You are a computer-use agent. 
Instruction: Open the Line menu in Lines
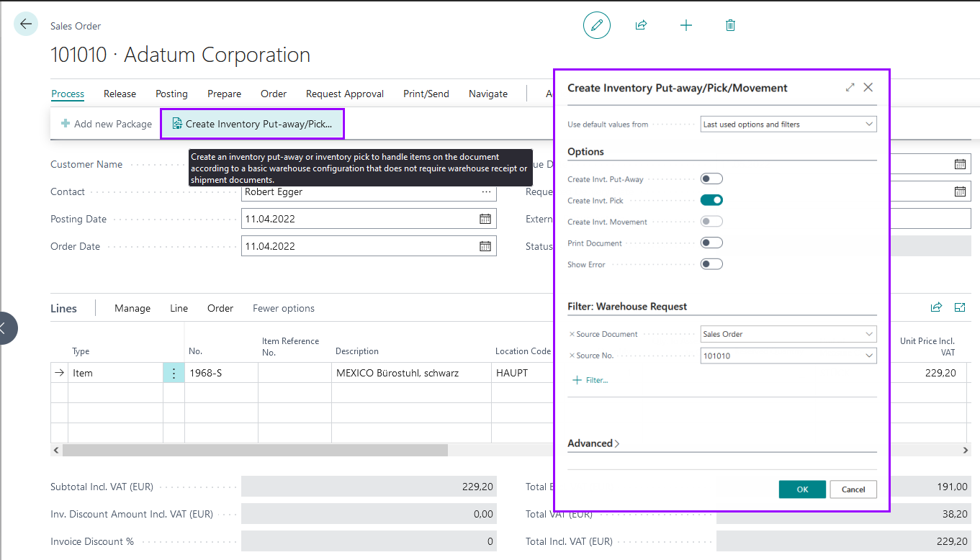coord(179,308)
